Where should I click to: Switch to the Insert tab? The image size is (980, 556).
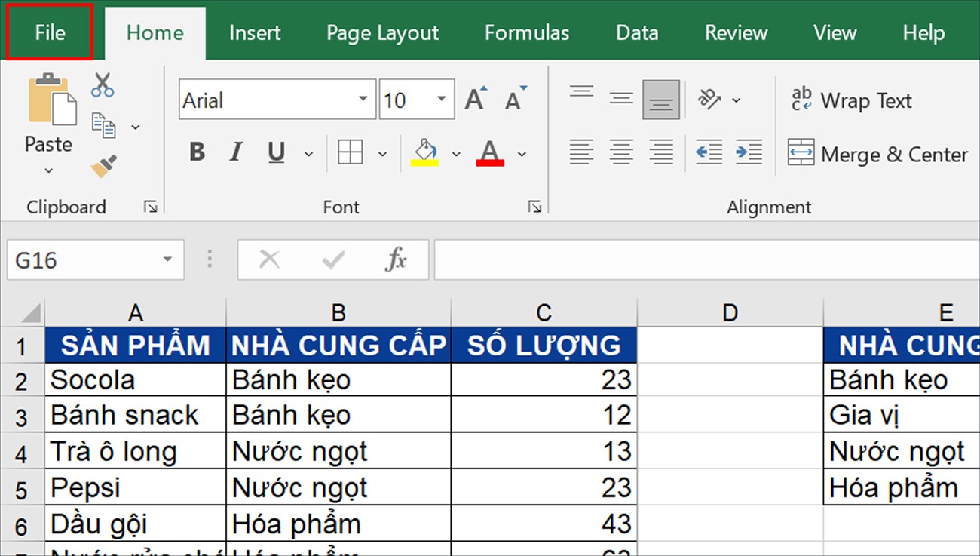point(255,32)
